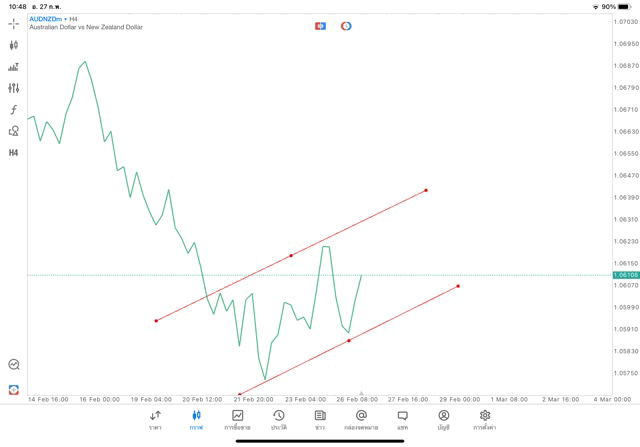Activate the crosshair cursor tool
640x447 pixels.
pos(14,23)
